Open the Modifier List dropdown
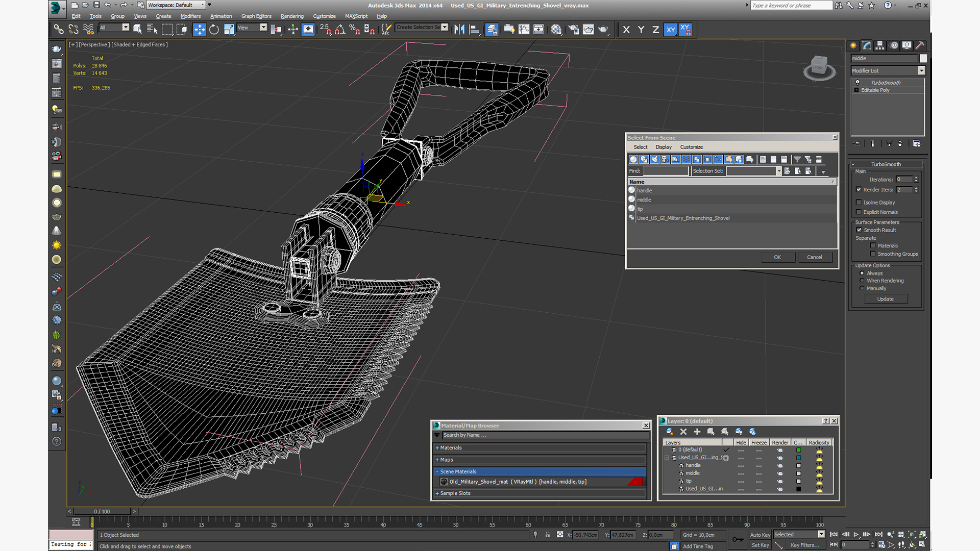The height and width of the screenshot is (551, 980). point(921,71)
